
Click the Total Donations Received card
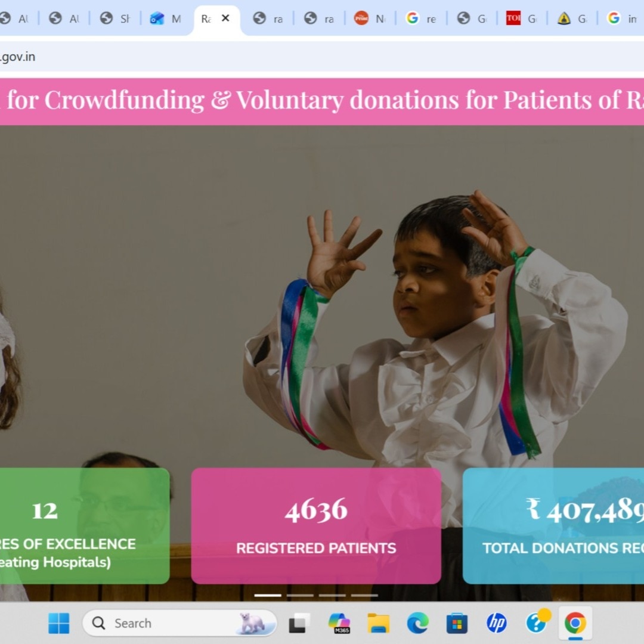click(553, 526)
